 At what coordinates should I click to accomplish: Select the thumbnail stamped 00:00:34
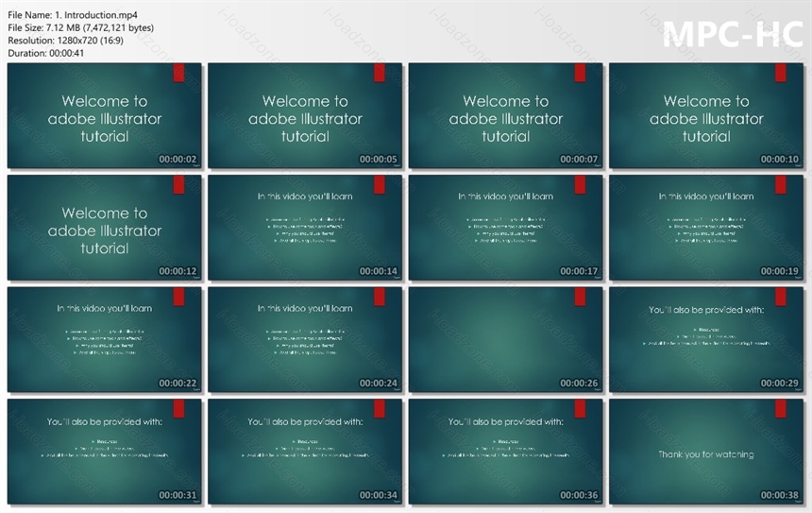[305, 452]
